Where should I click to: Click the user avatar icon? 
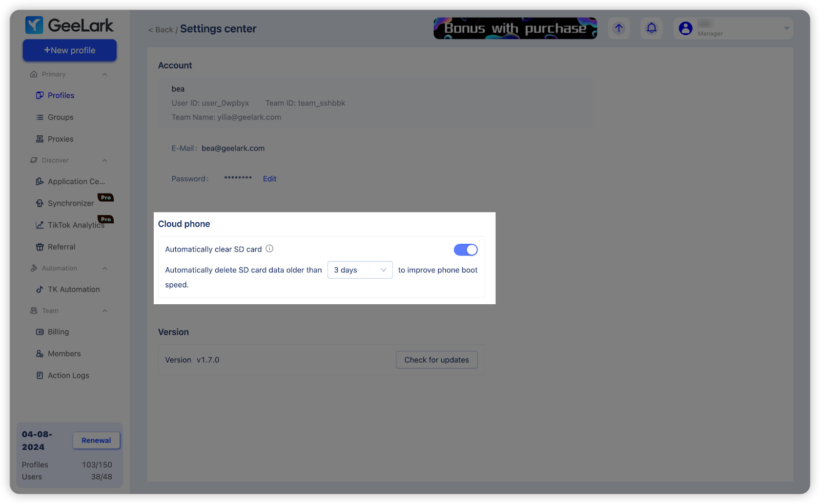(x=686, y=28)
